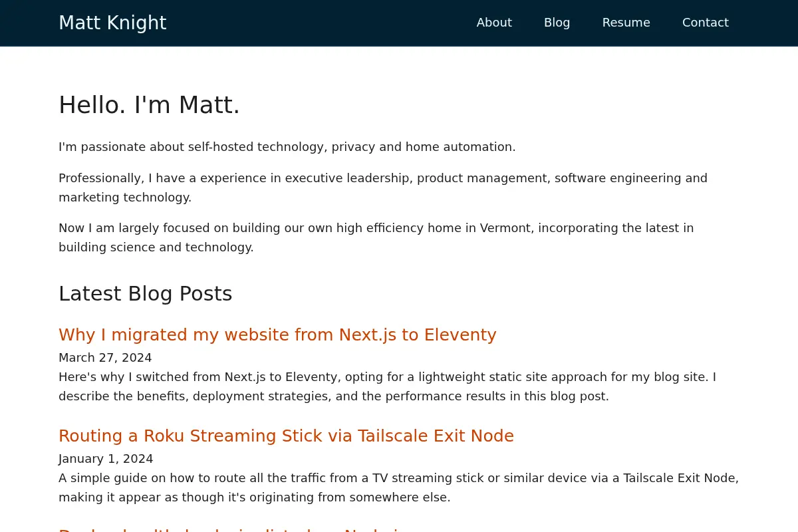Go to the About page
Image resolution: width=798 pixels, height=532 pixels.
point(494,23)
